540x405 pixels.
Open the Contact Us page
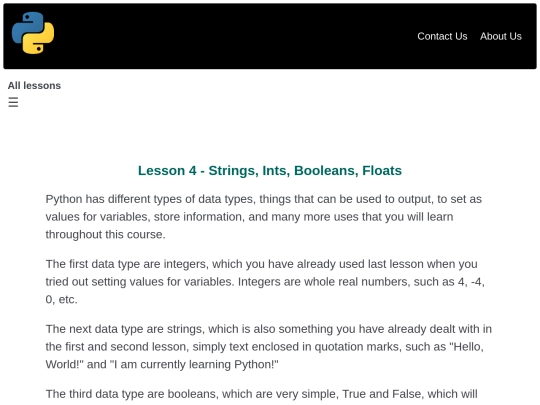[442, 36]
